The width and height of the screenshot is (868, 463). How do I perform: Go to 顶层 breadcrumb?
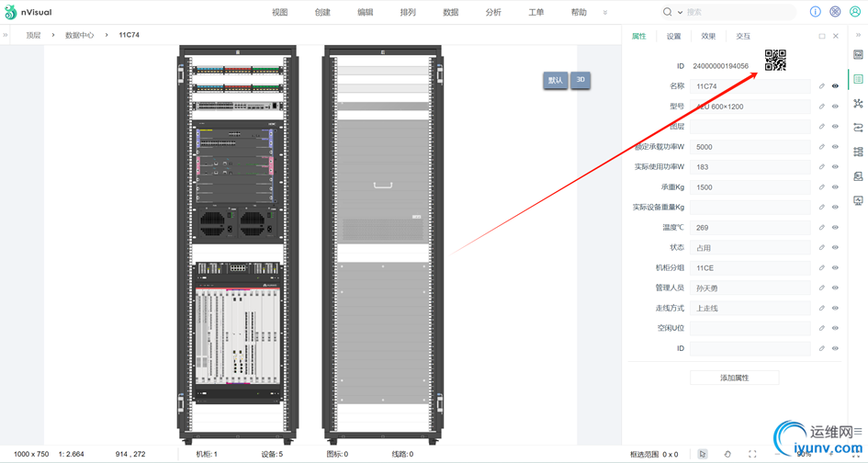34,35
